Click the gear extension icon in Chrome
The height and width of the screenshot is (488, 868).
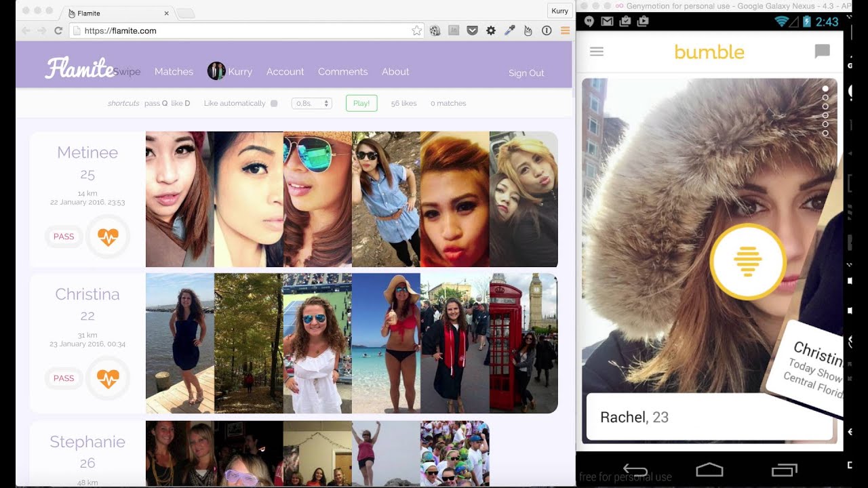pyautogui.click(x=491, y=30)
